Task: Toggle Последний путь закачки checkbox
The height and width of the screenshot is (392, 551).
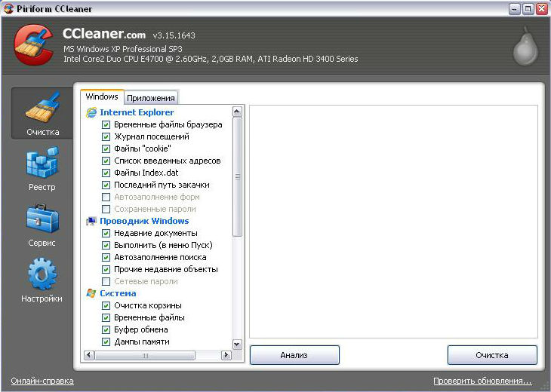Action: [x=106, y=185]
